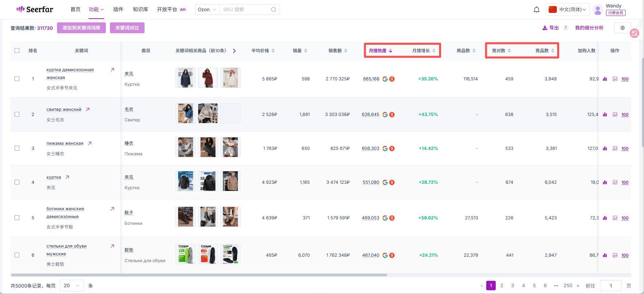
Task: Click Google icon in ботинки женские row
Action: click(x=385, y=218)
